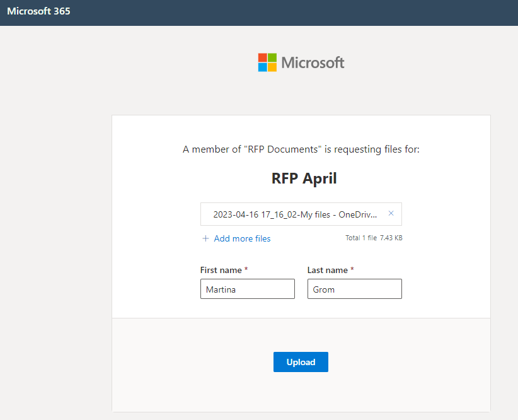The width and height of the screenshot is (518, 420).
Task: Click the plus icon beside Add more files
Action: click(x=205, y=238)
